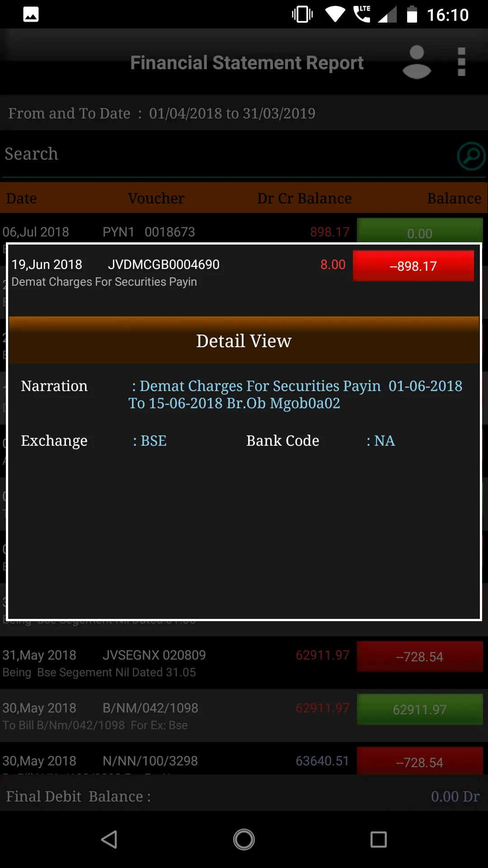The image size is (488, 868).
Task: Select voucher JVDMCGB0004690
Action: pos(164,264)
